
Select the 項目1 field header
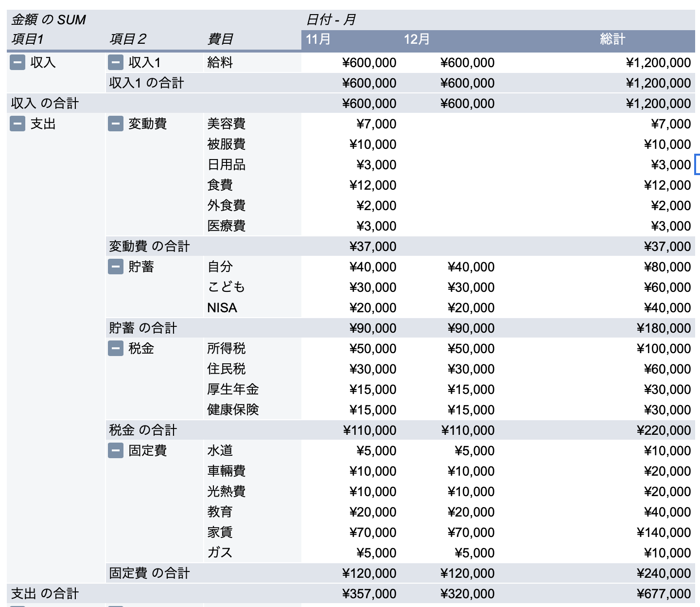(28, 39)
